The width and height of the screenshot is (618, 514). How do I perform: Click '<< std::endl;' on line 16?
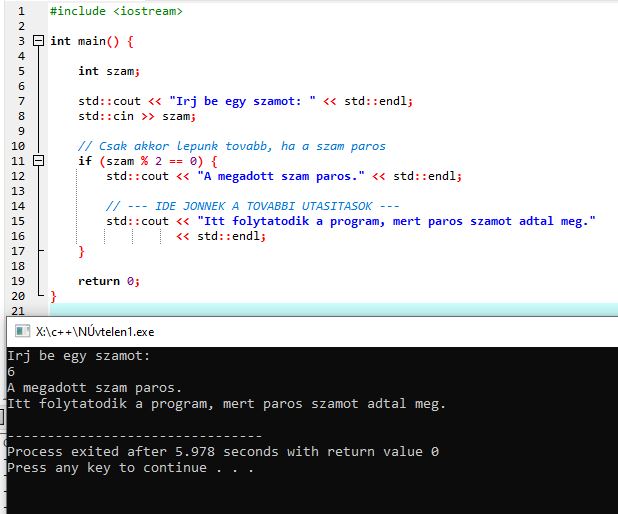221,236
